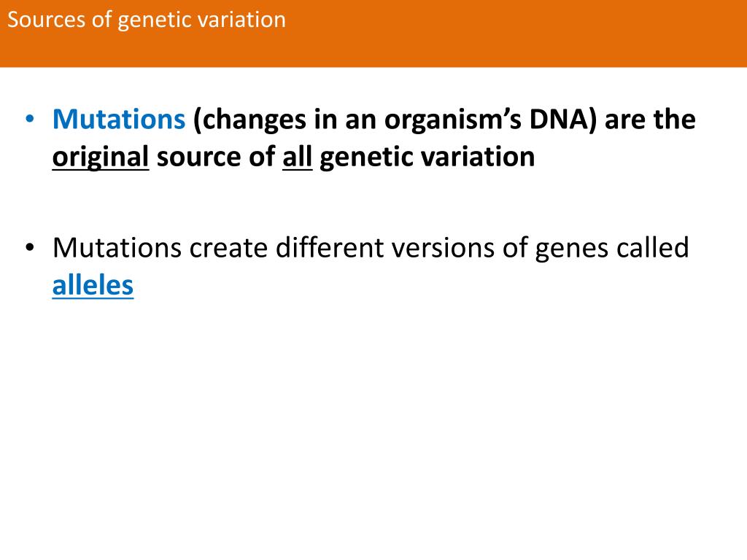Click the underlined word "all"

(298, 157)
